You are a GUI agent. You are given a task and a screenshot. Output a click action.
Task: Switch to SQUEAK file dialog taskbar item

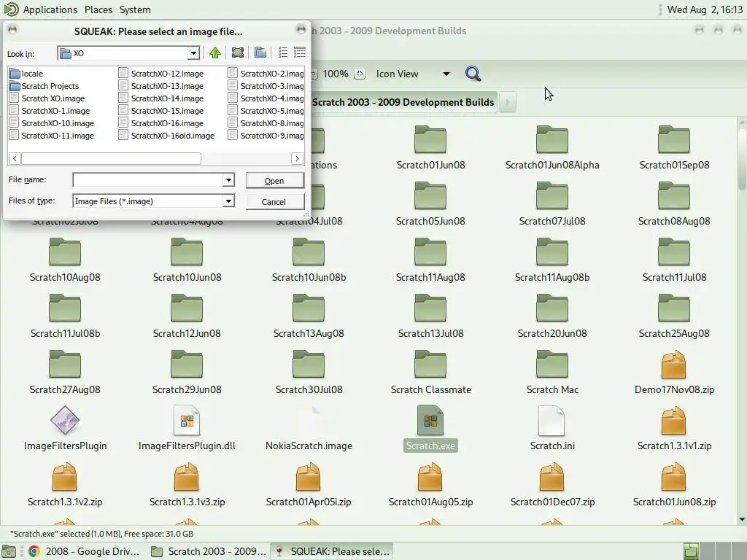(x=332, y=551)
